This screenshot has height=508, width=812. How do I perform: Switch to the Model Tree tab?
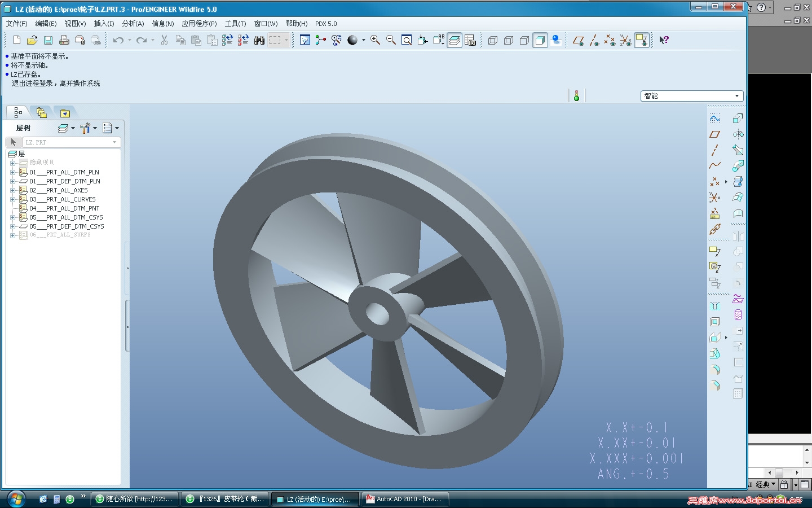(x=17, y=112)
